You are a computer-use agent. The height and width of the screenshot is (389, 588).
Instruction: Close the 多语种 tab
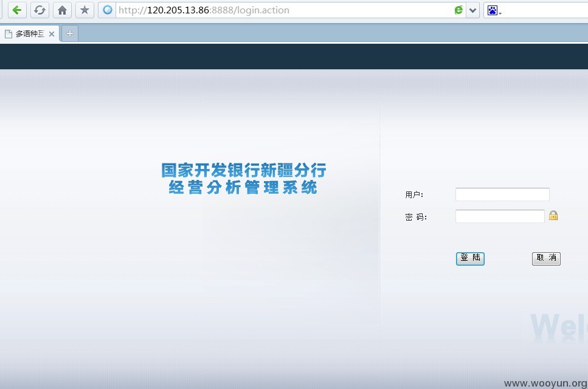52,34
